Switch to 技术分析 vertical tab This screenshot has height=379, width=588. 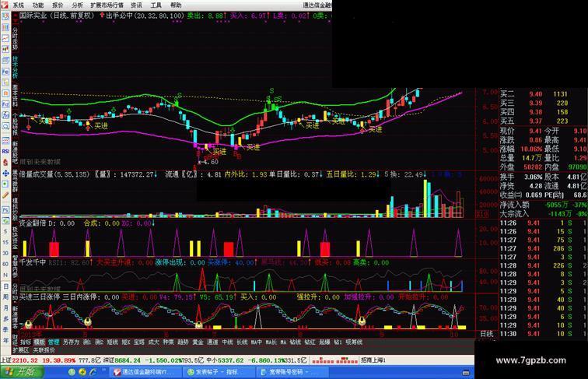[x=15, y=67]
